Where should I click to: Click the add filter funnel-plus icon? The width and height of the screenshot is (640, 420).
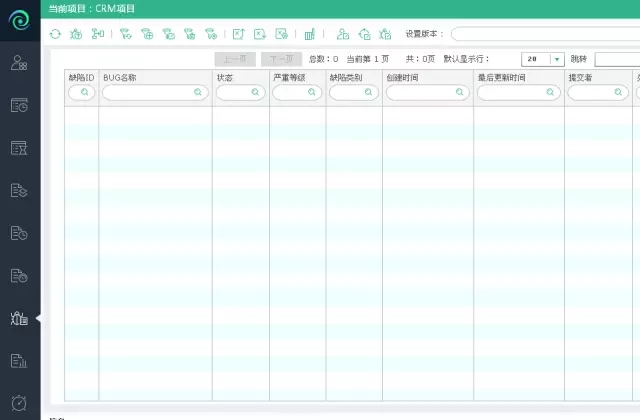tap(147, 34)
